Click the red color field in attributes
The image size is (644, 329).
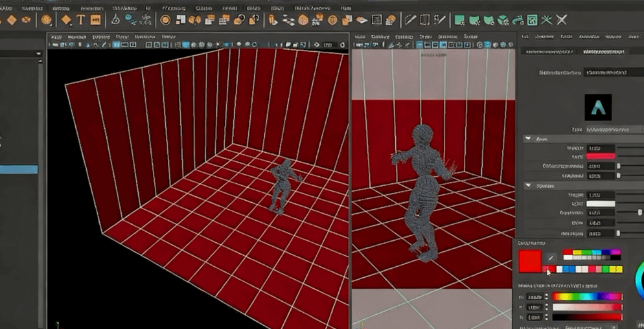(600, 157)
